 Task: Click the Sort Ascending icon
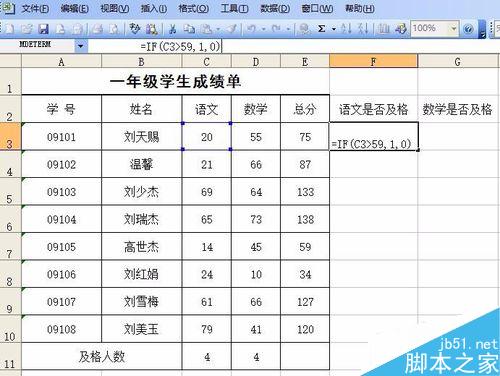[346, 29]
